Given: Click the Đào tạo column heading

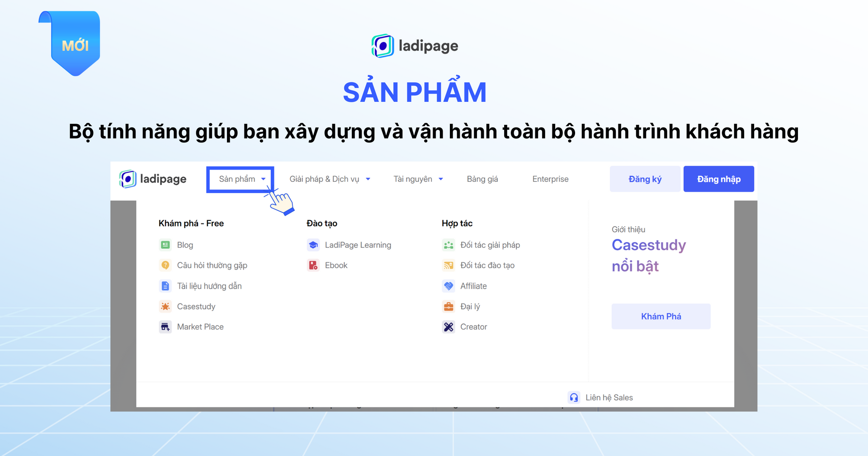Looking at the screenshot, I should [322, 223].
